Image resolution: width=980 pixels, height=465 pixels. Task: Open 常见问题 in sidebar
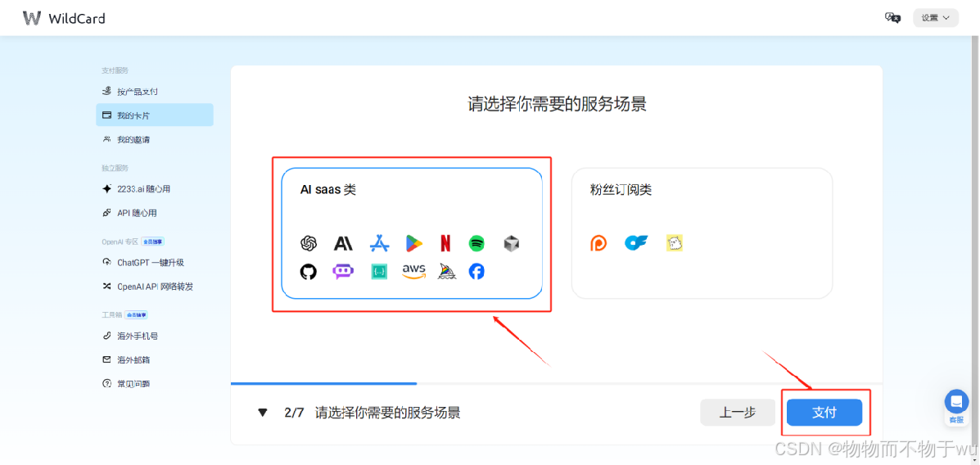(x=155, y=384)
